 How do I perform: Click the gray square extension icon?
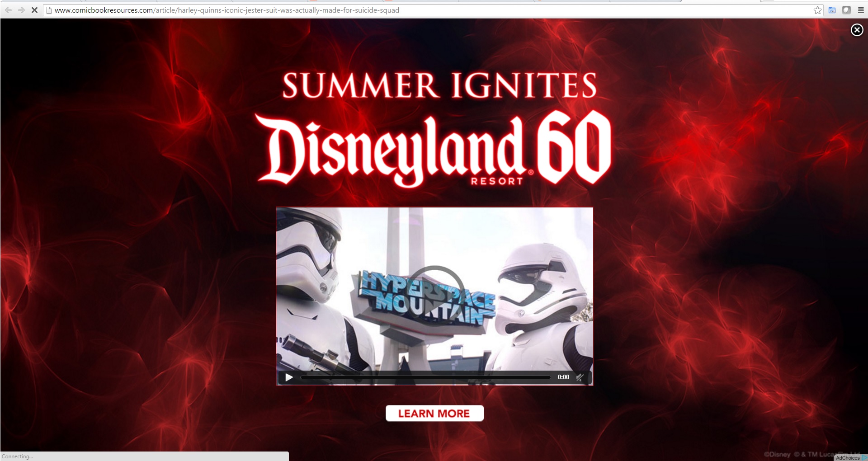[x=846, y=10]
